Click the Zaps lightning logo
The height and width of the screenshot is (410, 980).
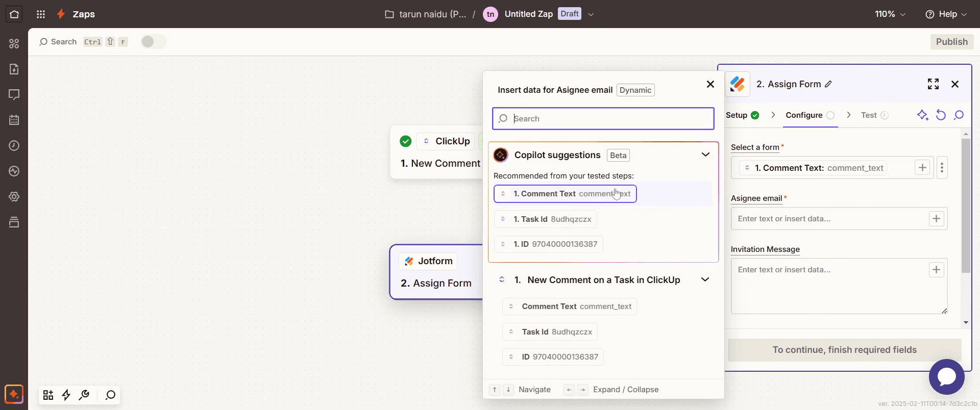[x=61, y=14]
